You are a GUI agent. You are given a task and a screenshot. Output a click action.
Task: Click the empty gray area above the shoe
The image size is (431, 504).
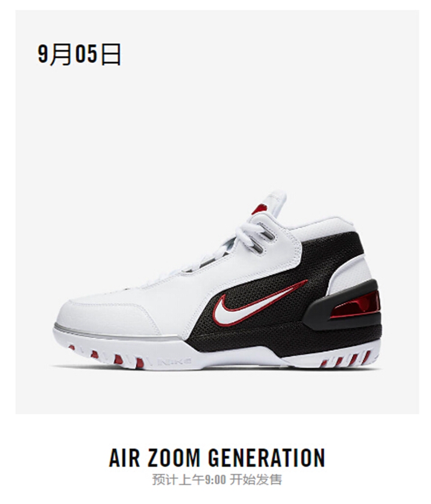click(x=217, y=122)
